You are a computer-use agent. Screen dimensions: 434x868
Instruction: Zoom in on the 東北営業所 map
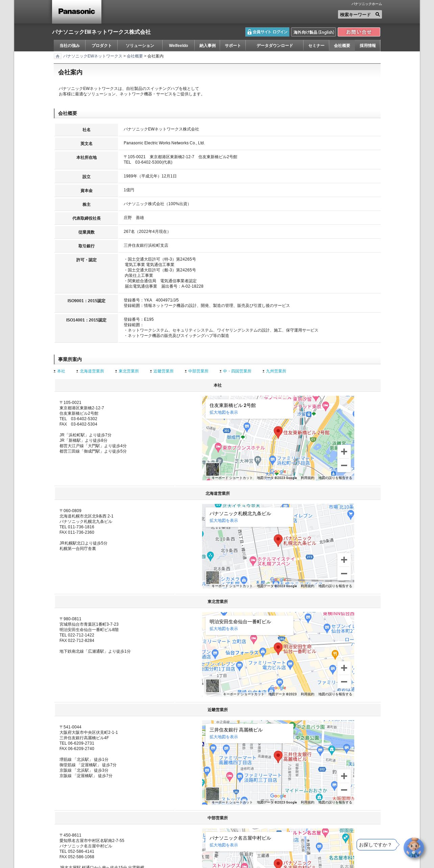(344, 668)
